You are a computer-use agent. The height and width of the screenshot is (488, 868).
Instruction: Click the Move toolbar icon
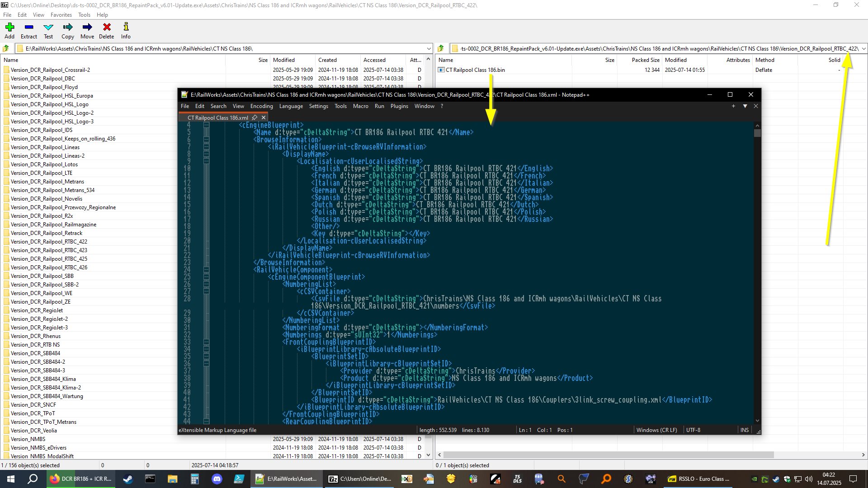(87, 31)
